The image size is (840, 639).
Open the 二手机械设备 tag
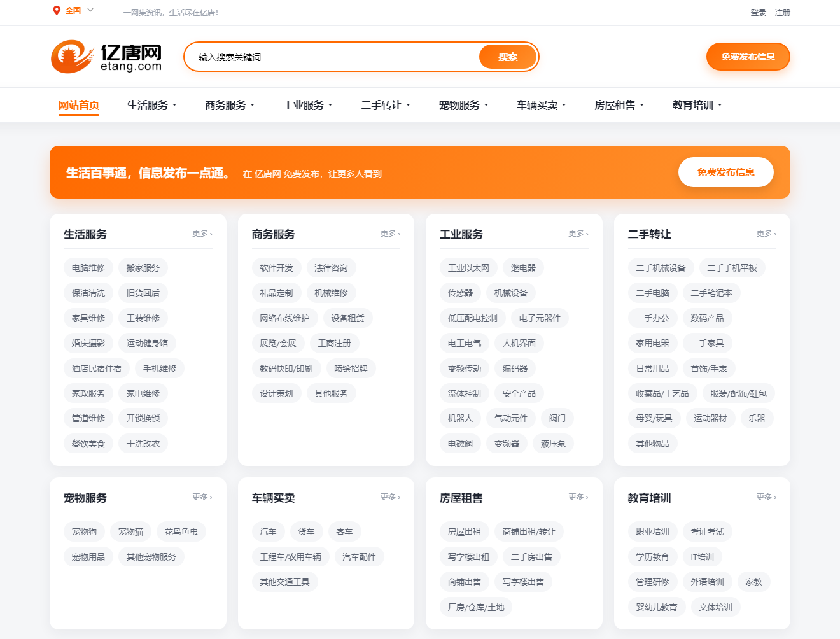tap(661, 268)
